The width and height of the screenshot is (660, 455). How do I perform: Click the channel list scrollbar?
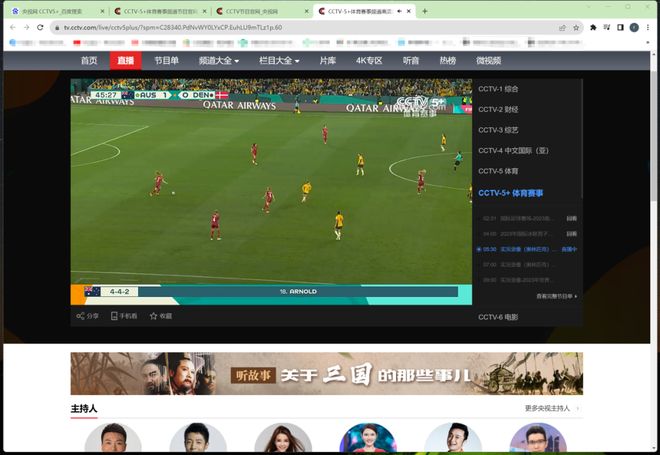582,139
